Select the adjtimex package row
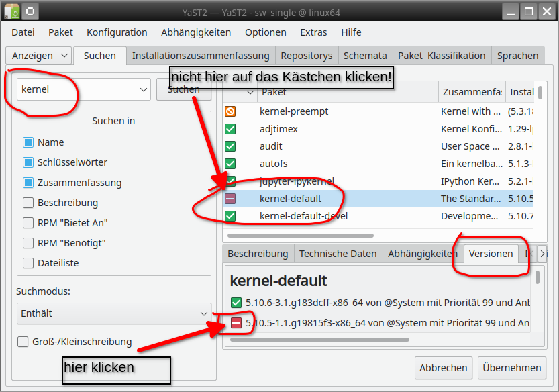This screenshot has height=392, width=559. coord(378,129)
